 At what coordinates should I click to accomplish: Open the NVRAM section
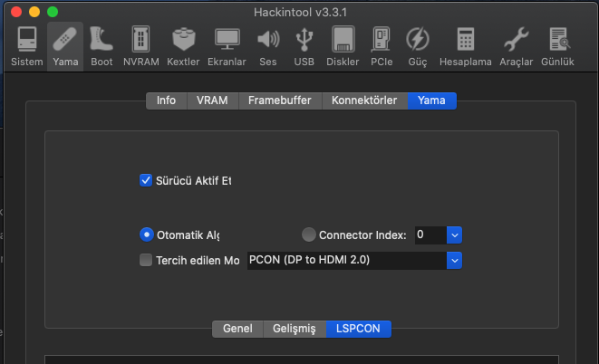click(141, 45)
